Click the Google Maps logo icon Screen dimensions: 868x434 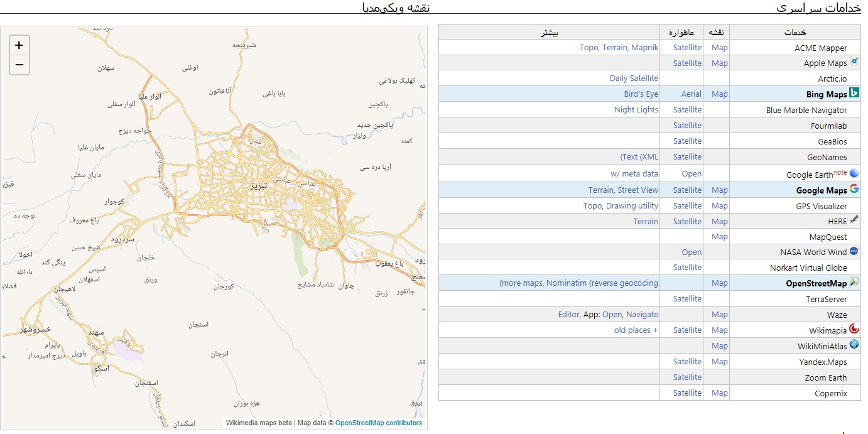(x=854, y=189)
